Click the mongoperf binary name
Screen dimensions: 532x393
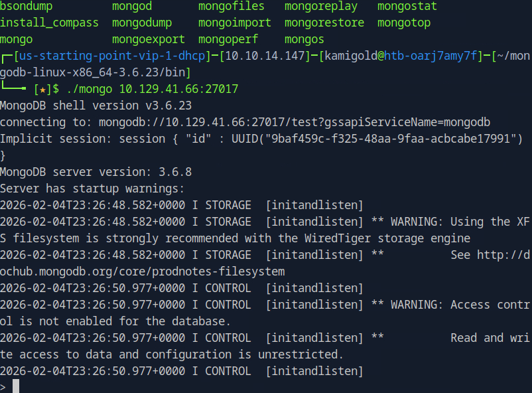pyautogui.click(x=228, y=39)
